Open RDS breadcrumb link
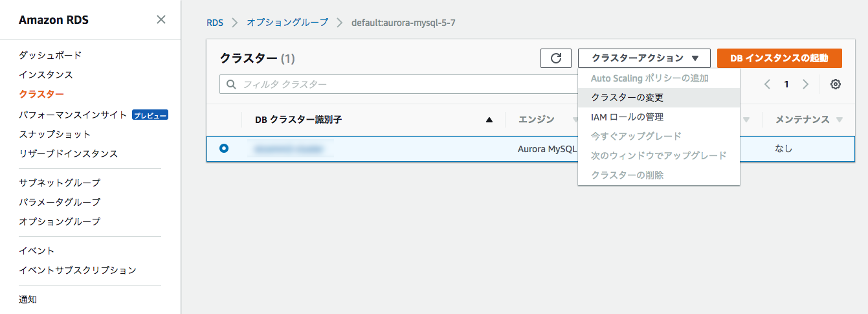Screen dimensions: 868x314 pos(215,23)
